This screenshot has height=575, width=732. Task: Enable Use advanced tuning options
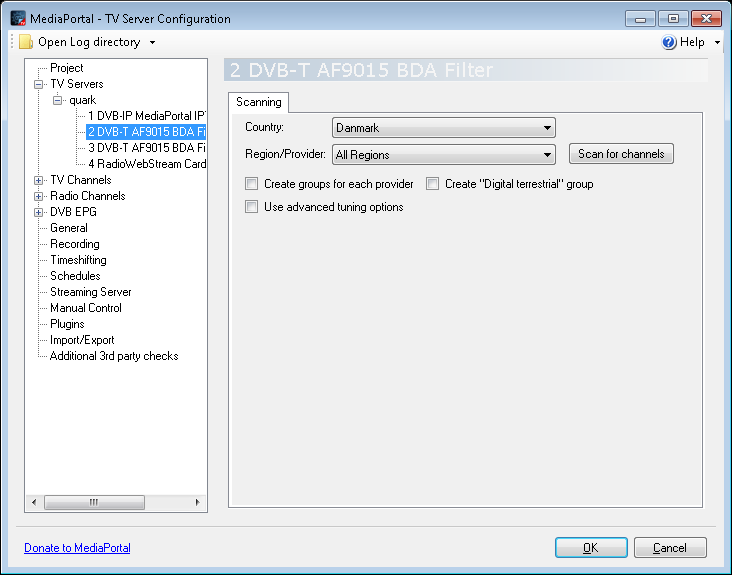click(x=252, y=206)
